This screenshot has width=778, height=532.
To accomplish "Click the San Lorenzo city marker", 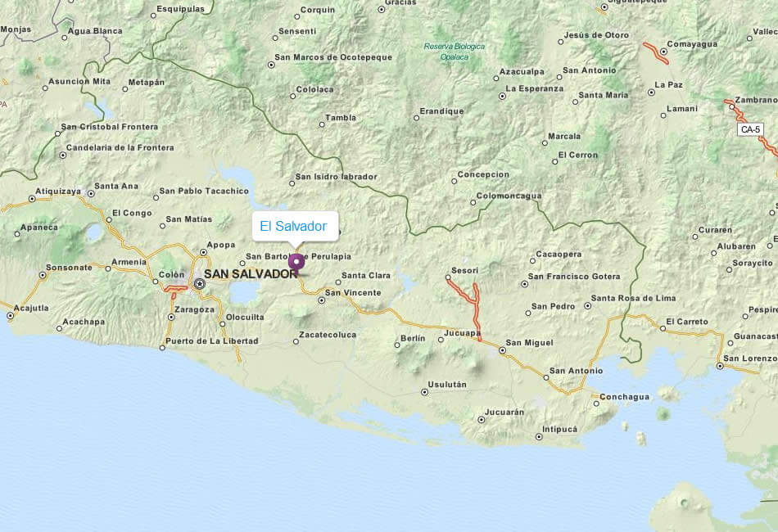I will pyautogui.click(x=720, y=366).
